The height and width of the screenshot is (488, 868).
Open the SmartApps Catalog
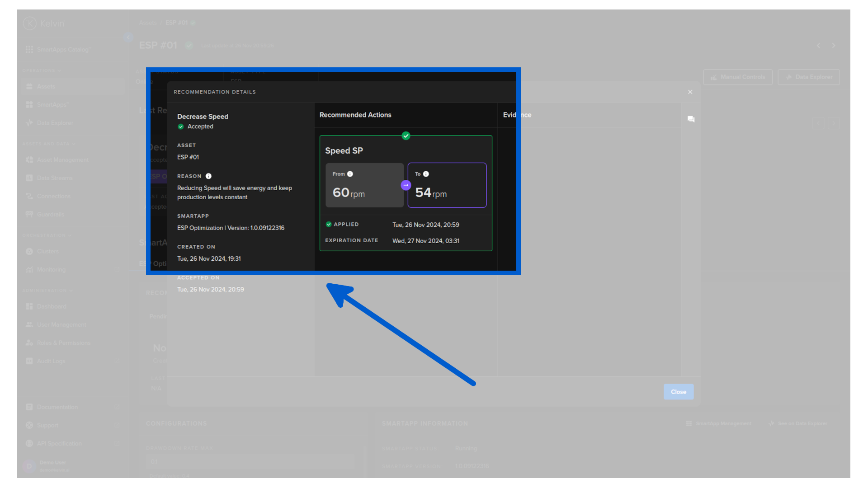click(62, 49)
